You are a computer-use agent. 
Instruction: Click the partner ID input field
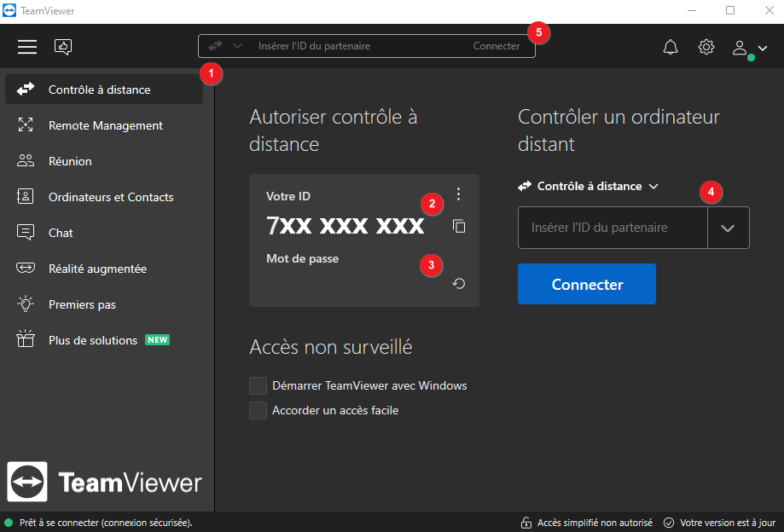[x=612, y=228]
